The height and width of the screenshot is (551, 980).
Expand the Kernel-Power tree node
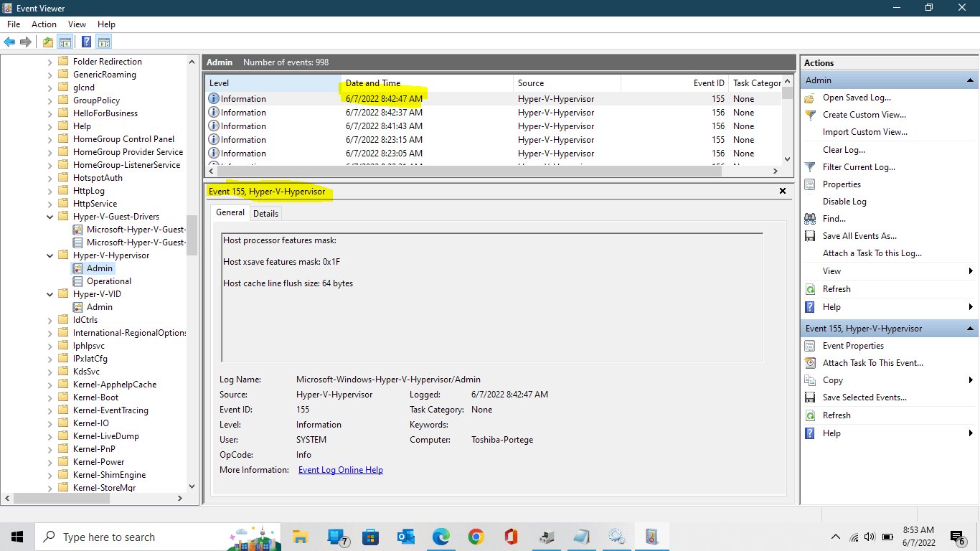coord(50,462)
